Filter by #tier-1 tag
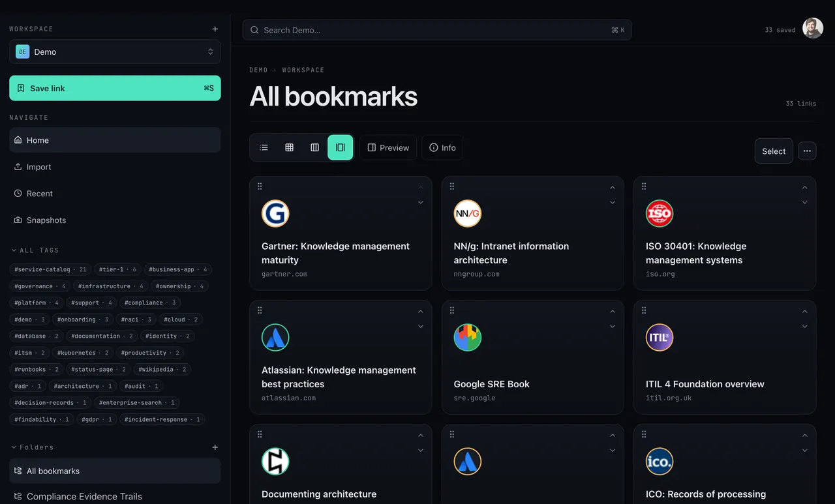The image size is (835, 504). [117, 269]
